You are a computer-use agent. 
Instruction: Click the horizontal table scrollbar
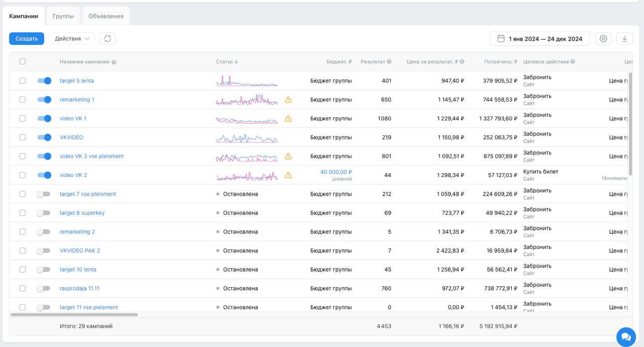tap(74, 315)
